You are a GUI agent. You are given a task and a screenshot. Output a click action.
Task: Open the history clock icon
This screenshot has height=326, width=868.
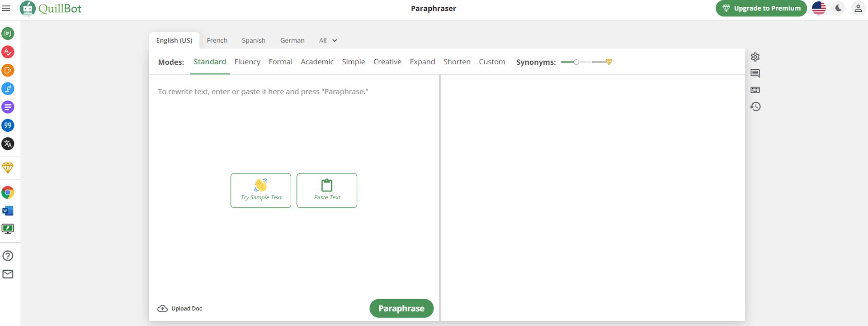(755, 107)
